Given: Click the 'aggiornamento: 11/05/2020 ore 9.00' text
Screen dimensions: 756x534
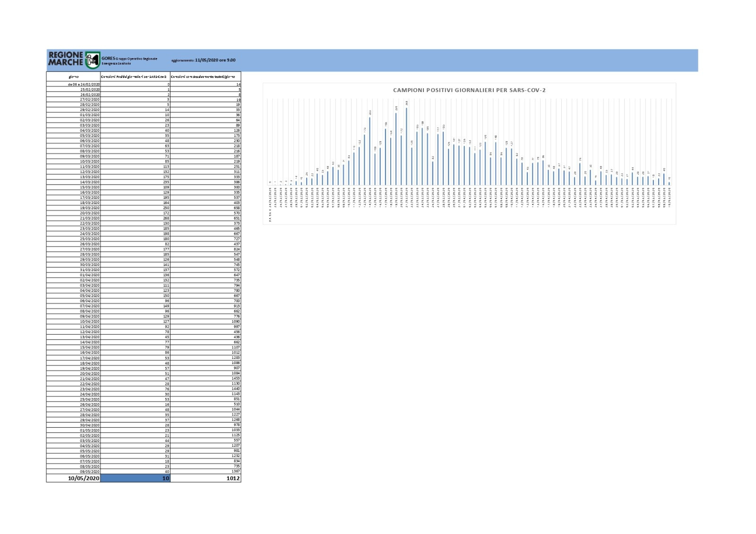Looking at the screenshot, I should coord(203,60).
